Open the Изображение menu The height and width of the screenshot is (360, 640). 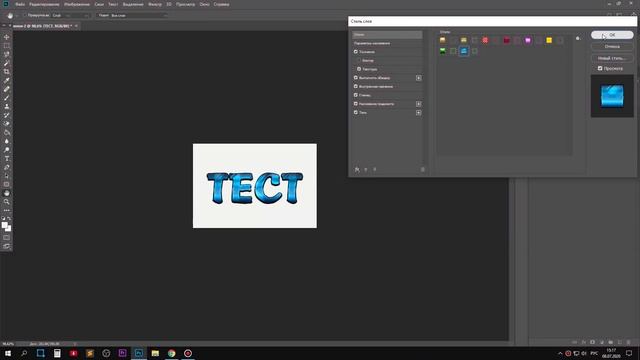point(77,4)
